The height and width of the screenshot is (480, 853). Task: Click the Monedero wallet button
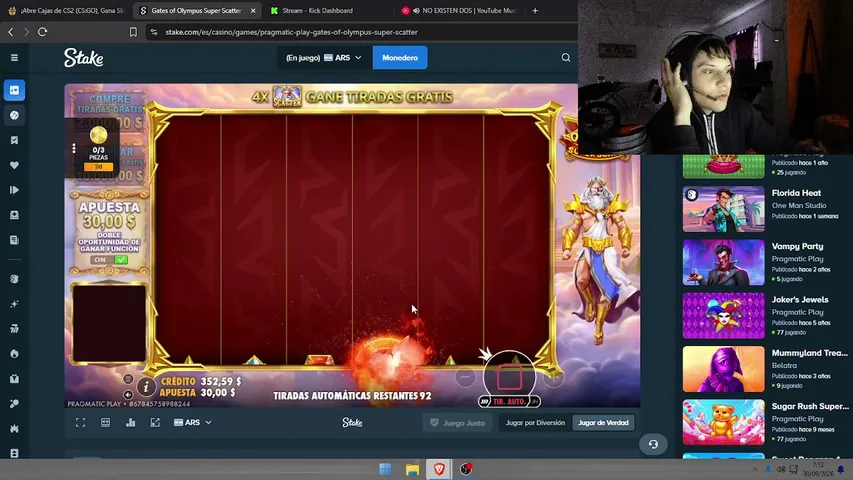click(400, 58)
